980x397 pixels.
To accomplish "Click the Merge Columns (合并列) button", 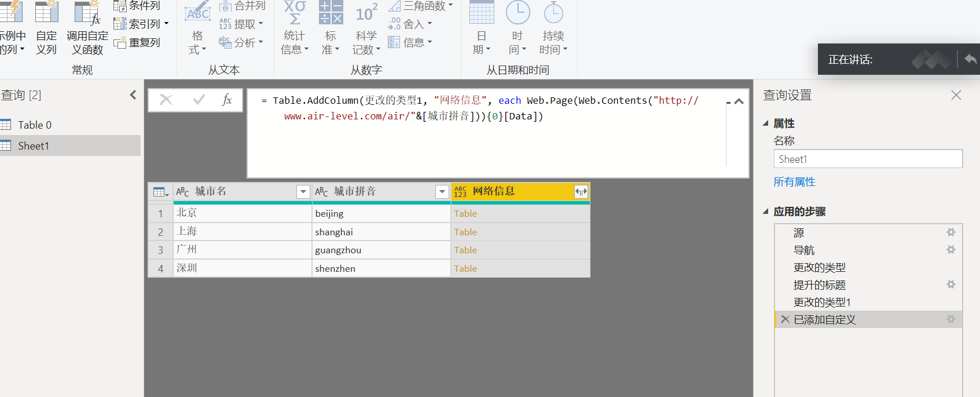I will tap(242, 6).
